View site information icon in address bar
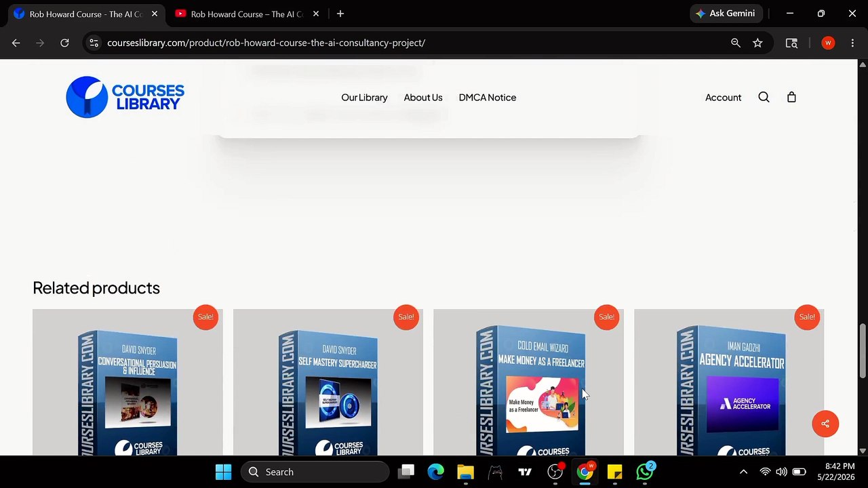Viewport: 868px width, 488px height. pos(94,43)
